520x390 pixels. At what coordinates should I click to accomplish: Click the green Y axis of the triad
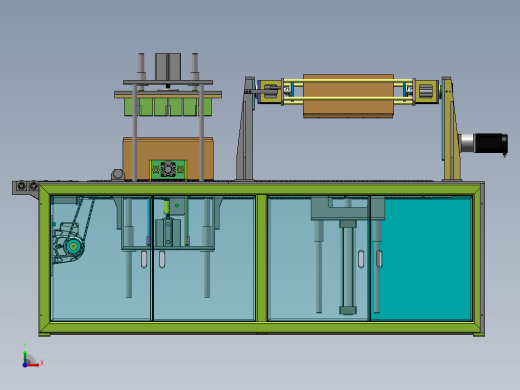point(25,357)
